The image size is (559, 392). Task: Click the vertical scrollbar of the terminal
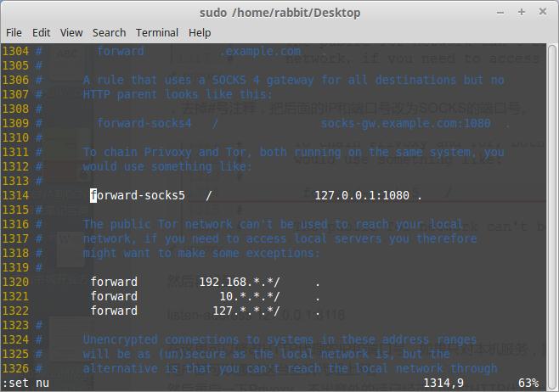552,216
